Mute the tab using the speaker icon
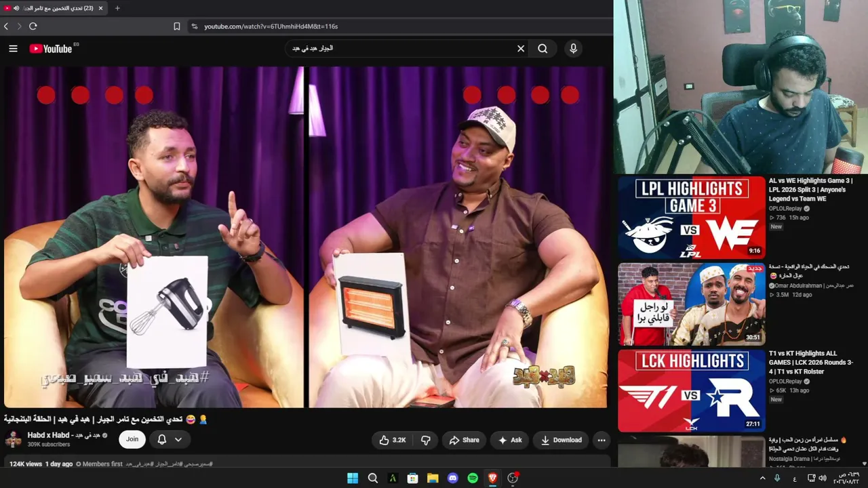 [x=16, y=8]
